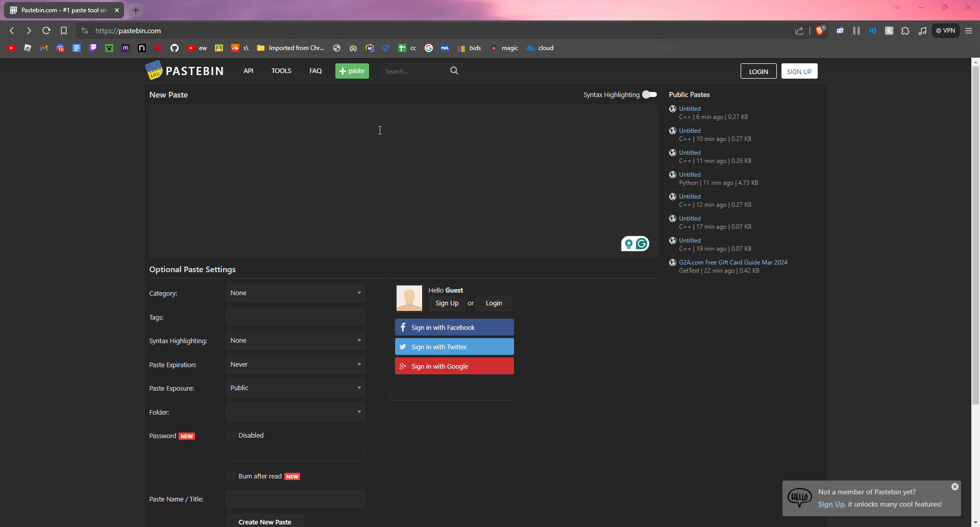Image resolution: width=980 pixels, height=527 pixels.
Task: Open the G2A.com Free Gift Card Guide paste
Action: tap(733, 262)
